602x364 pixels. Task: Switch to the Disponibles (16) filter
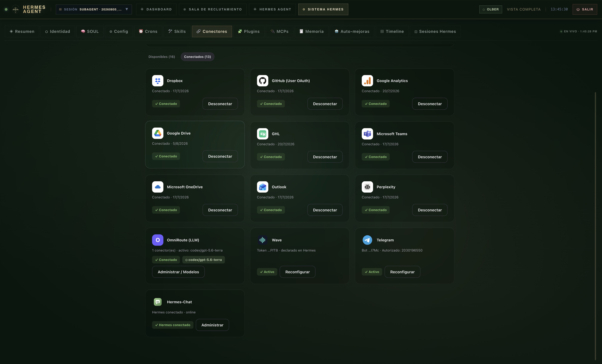point(162,57)
